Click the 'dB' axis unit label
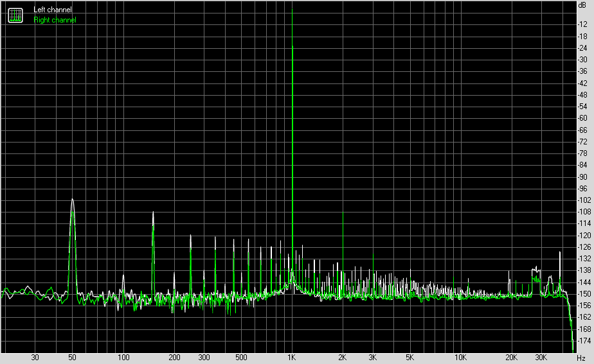The height and width of the screenshot is (364, 594). click(582, 5)
